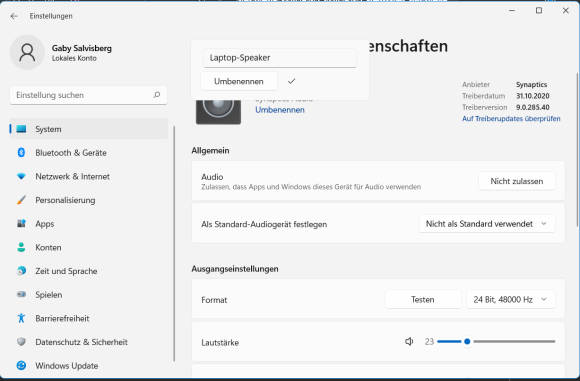
Task: Click the Personalisierung brush icon
Action: click(x=21, y=200)
